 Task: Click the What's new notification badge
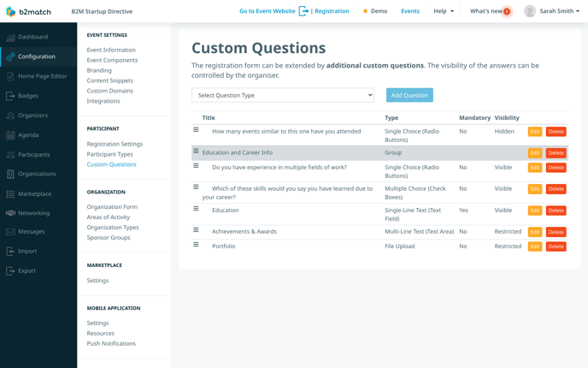point(507,12)
